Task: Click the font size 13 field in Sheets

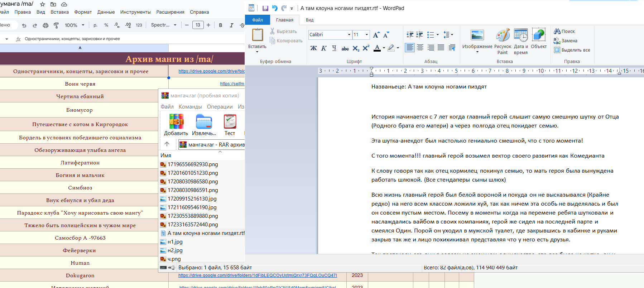Action: point(198,25)
